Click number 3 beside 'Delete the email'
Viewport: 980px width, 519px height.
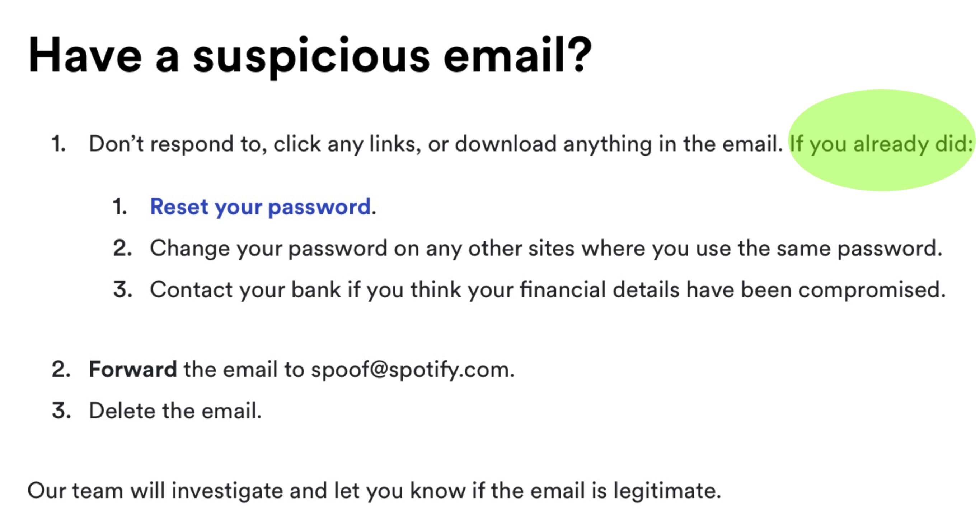61,411
